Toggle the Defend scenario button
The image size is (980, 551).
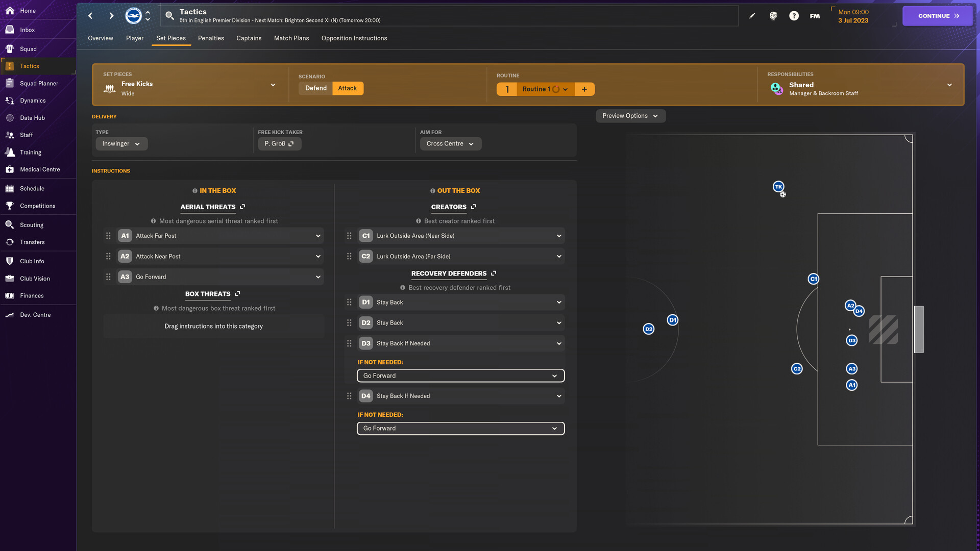[315, 88]
